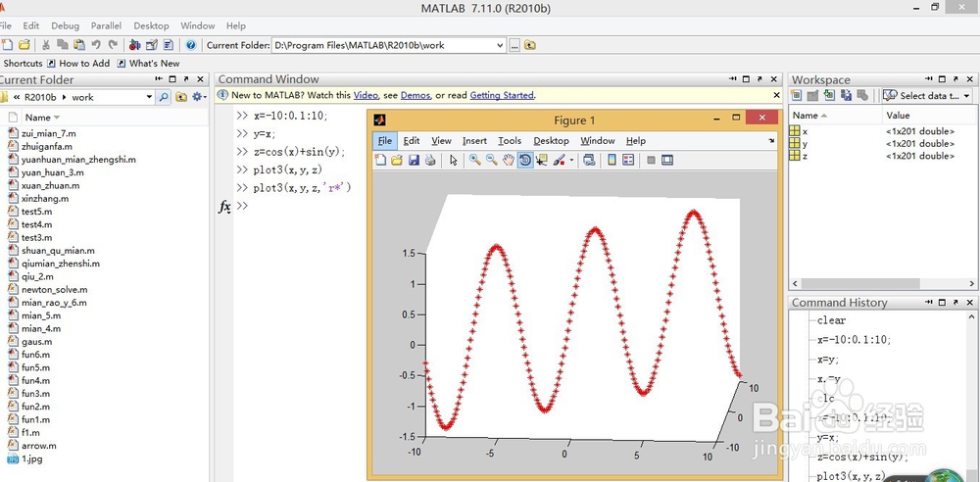Open the brush color dropdown arrow

click(x=571, y=161)
